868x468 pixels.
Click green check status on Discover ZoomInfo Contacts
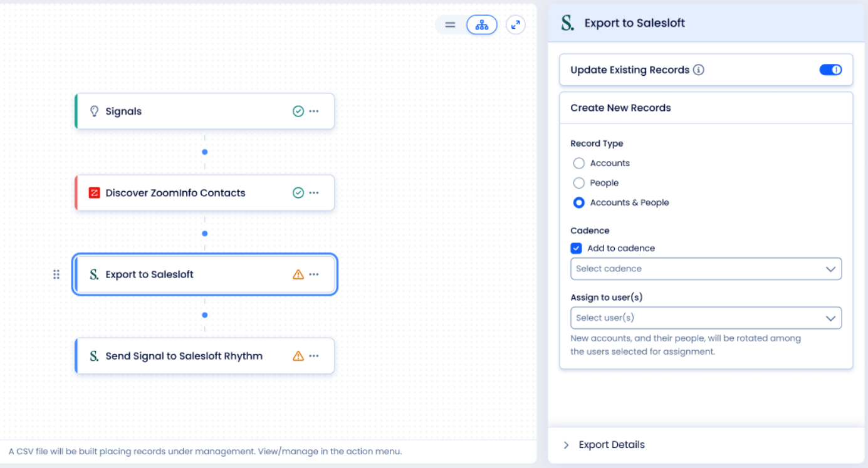(298, 193)
